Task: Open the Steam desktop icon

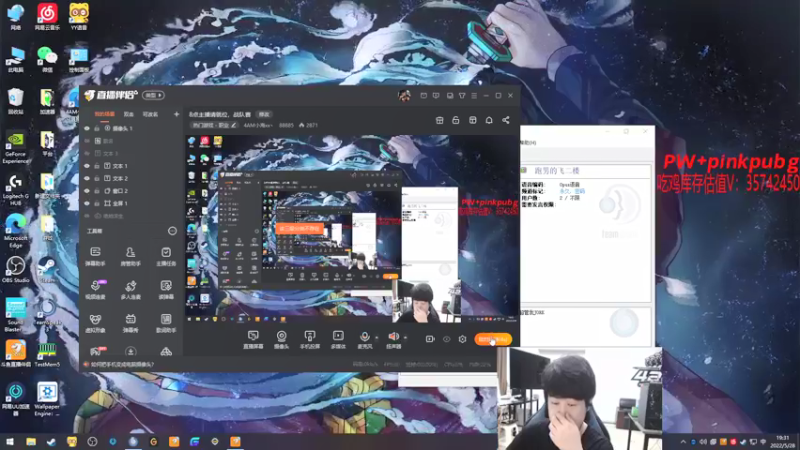Action: tap(47, 269)
